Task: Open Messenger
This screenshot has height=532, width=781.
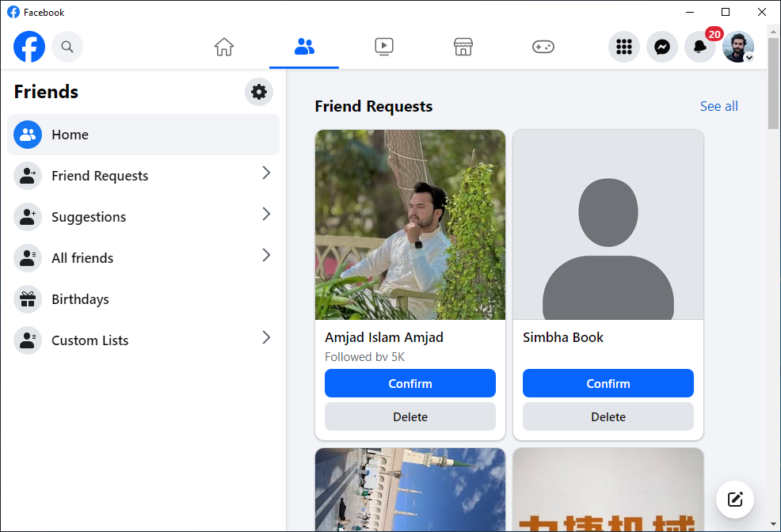Action: point(662,47)
